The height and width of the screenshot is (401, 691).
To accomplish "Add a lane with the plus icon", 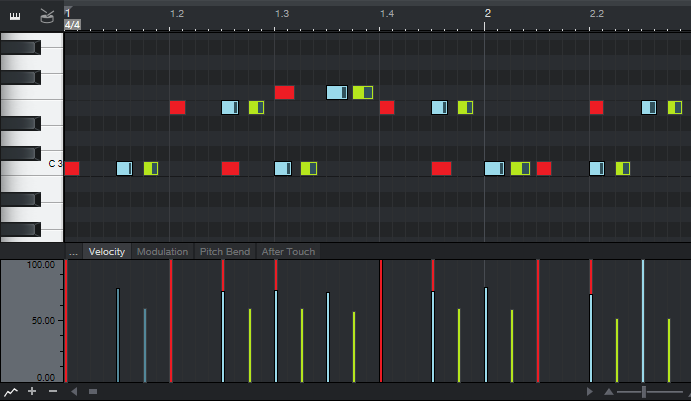I will click(32, 391).
